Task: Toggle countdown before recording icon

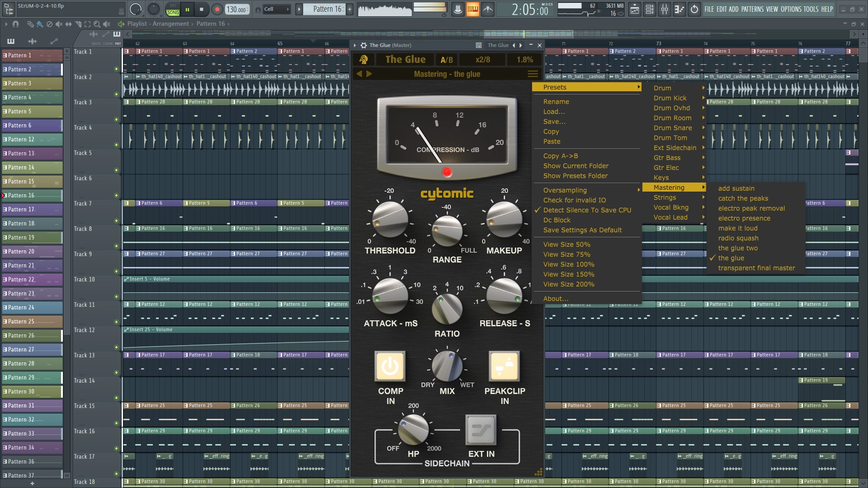Action: click(x=488, y=9)
